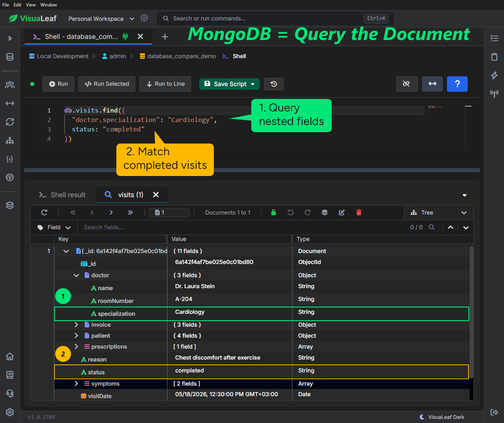Open the hierarchy diagram icon in sidebar

pos(10,140)
